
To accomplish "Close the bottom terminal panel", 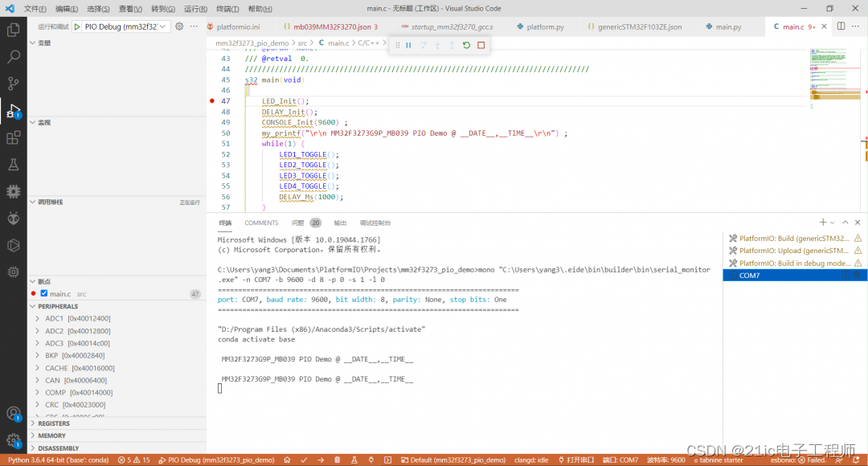I will (858, 223).
